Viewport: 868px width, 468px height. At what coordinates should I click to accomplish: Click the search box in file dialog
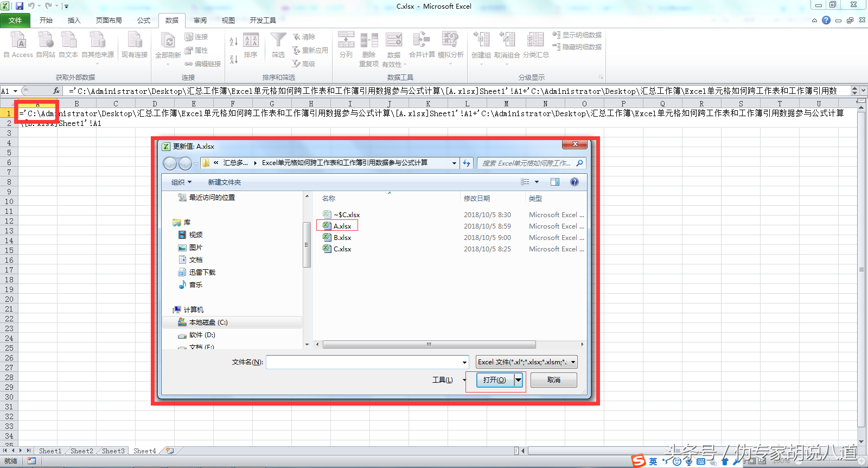[532, 163]
